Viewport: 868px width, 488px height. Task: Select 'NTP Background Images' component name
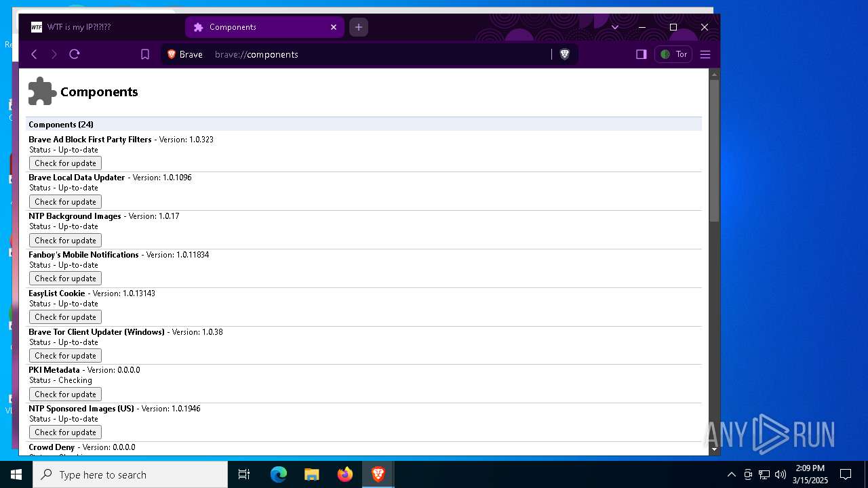pyautogui.click(x=75, y=216)
